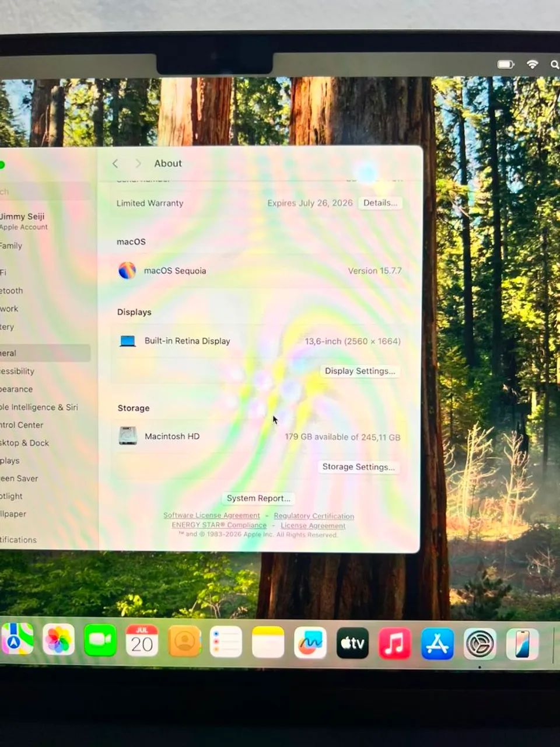Select Bluetooth in the sidebar

pyautogui.click(x=12, y=291)
